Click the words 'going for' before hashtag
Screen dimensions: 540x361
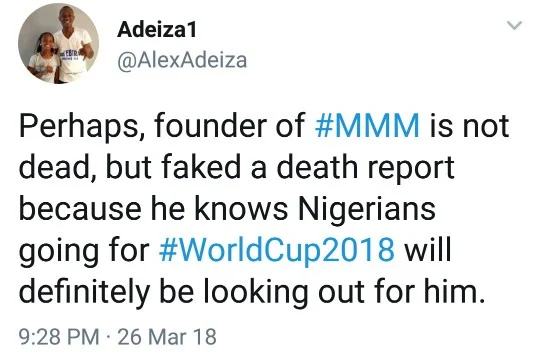pos(84,251)
